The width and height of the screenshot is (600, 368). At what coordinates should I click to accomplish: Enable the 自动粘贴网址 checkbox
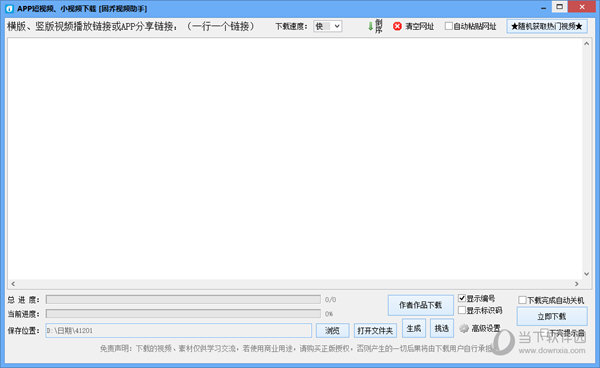coord(448,26)
